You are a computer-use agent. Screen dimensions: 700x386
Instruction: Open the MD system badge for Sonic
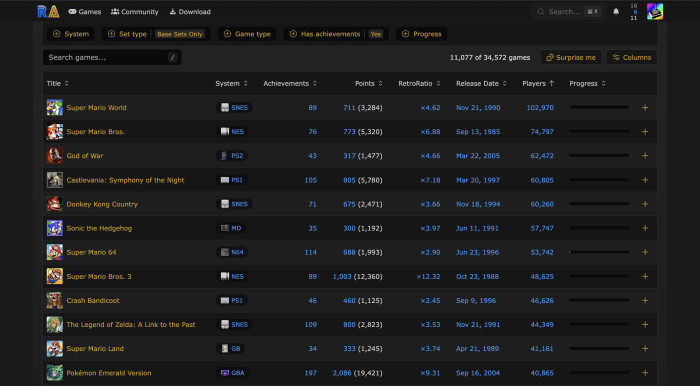click(x=231, y=228)
